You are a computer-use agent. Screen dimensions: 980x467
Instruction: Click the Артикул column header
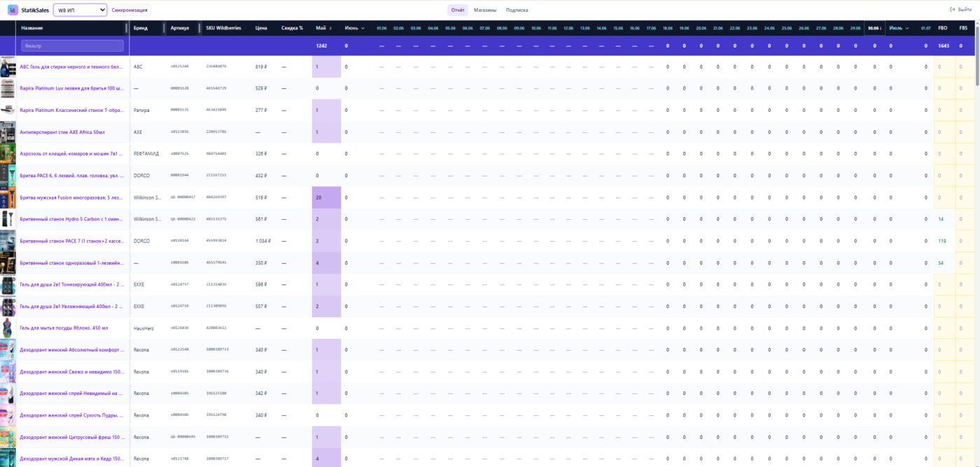click(x=180, y=28)
